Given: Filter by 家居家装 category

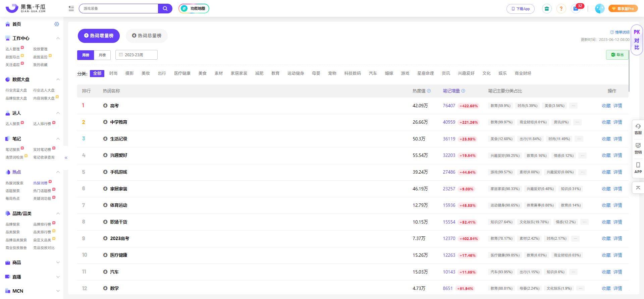Looking at the screenshot, I should [x=239, y=73].
